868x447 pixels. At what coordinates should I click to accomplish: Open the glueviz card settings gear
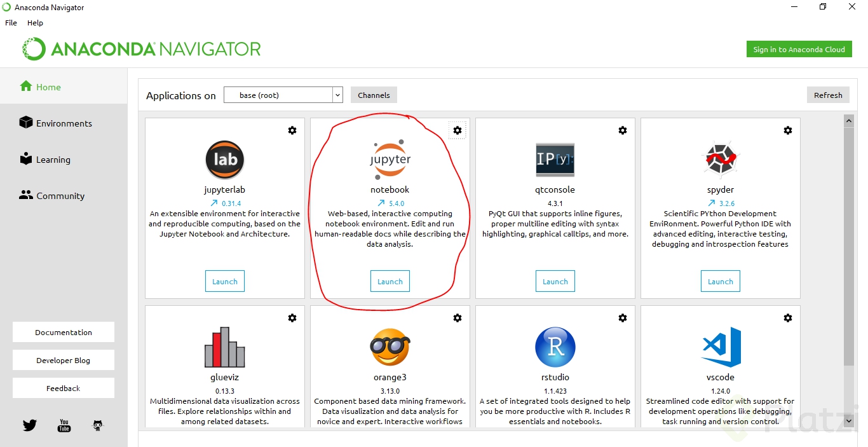point(292,318)
